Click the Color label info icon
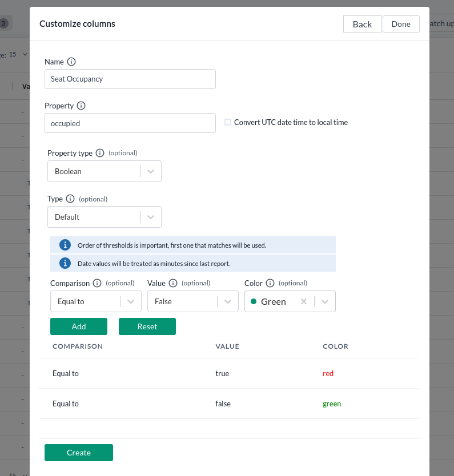 [270, 283]
